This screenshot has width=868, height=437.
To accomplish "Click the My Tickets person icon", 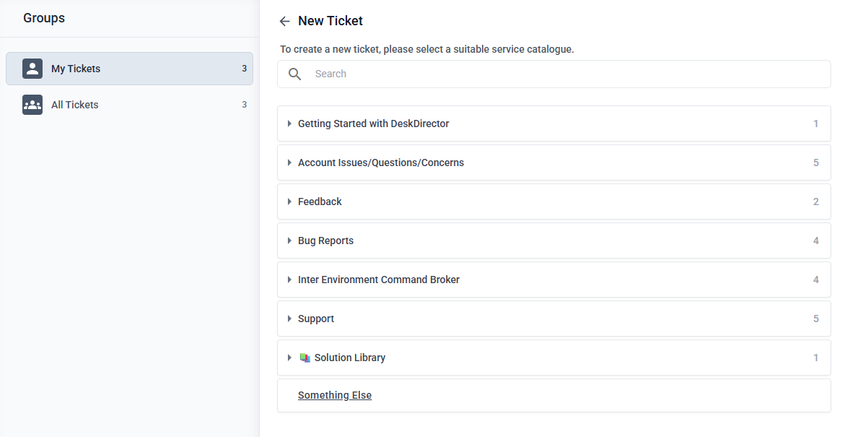I will [32, 69].
